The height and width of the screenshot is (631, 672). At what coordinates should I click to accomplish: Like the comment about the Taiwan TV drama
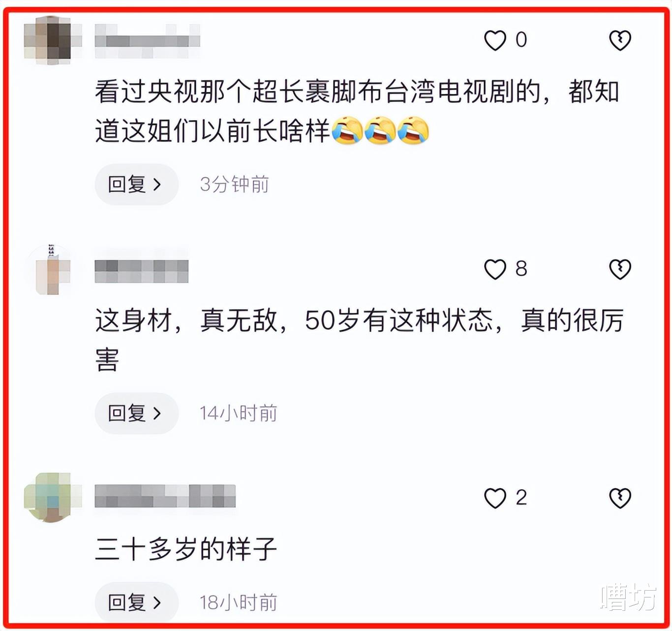tap(495, 40)
